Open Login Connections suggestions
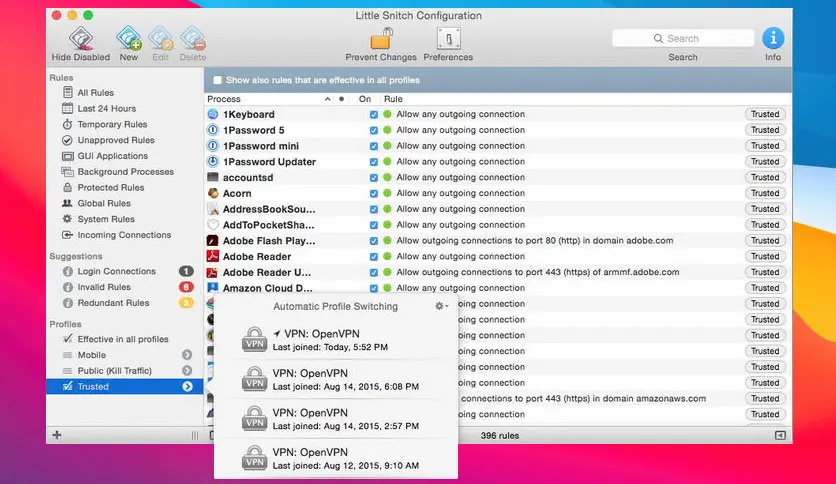This screenshot has height=484, width=836. [127, 271]
